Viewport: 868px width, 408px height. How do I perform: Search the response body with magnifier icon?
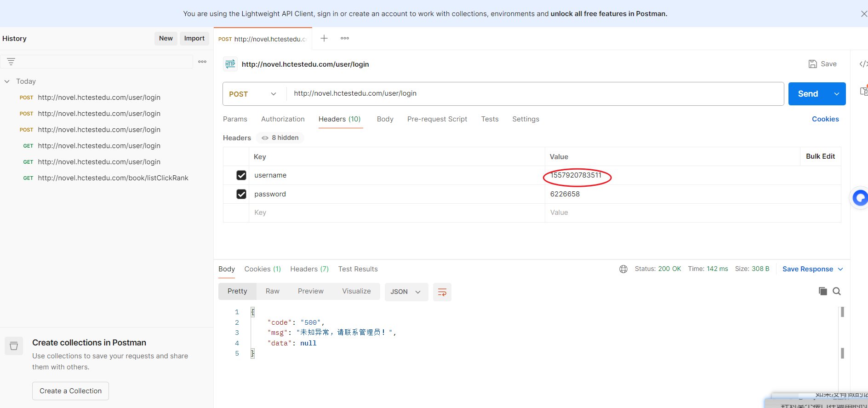pyautogui.click(x=837, y=291)
